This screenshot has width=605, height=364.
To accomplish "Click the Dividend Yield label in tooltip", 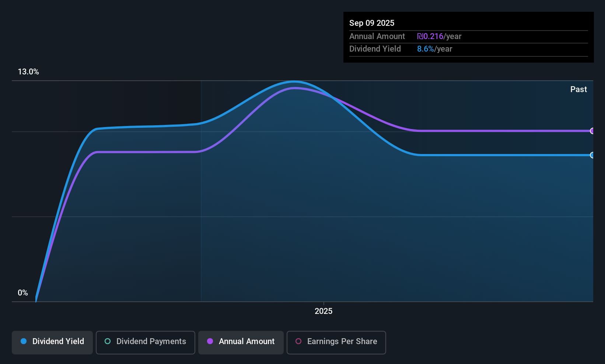I will tap(375, 49).
